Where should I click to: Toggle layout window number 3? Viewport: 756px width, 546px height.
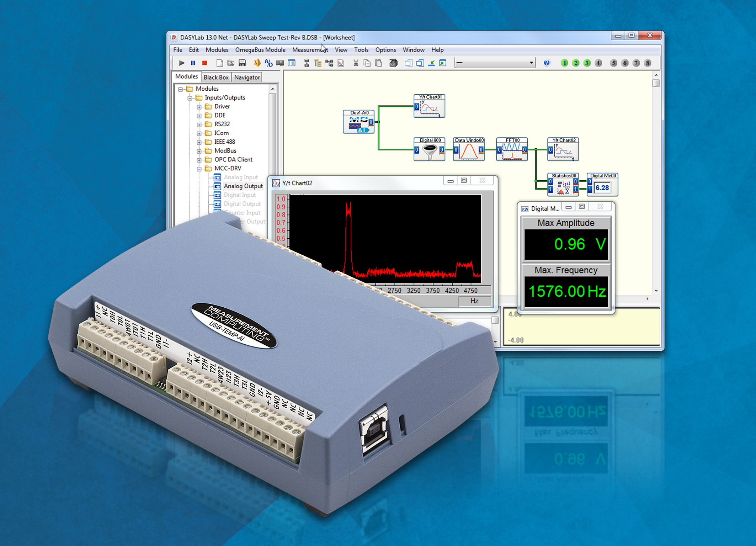click(587, 63)
